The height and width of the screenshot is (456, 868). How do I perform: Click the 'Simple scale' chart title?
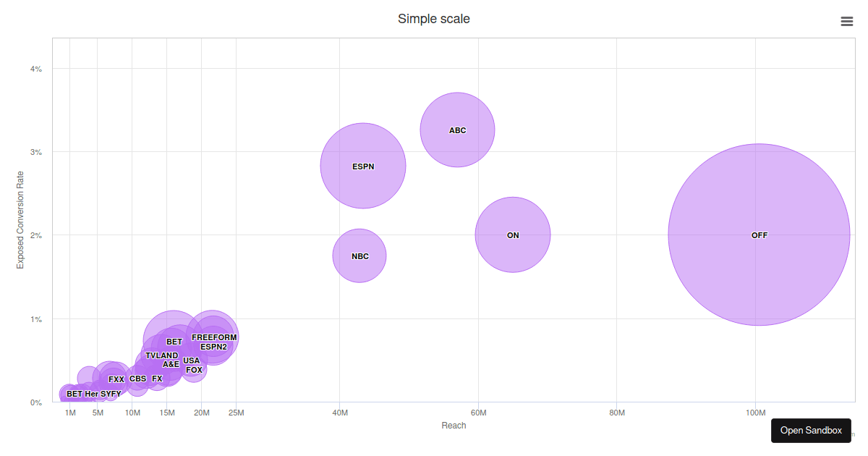pos(433,19)
